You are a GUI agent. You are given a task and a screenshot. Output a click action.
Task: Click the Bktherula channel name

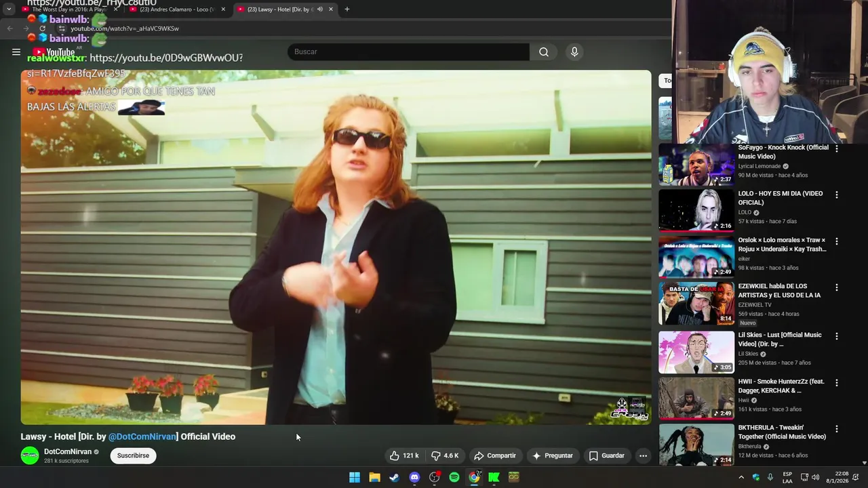point(750,447)
